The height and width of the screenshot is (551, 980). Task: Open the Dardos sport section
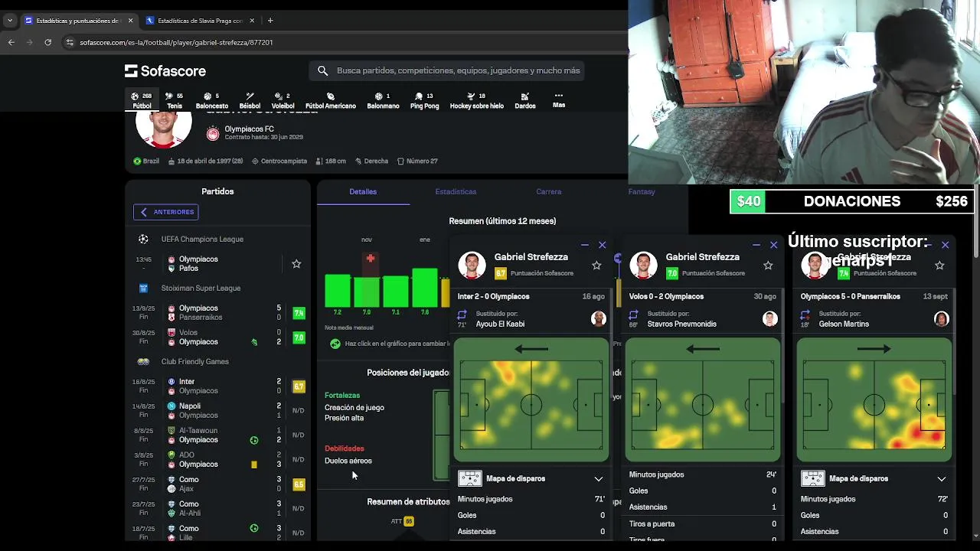524,100
